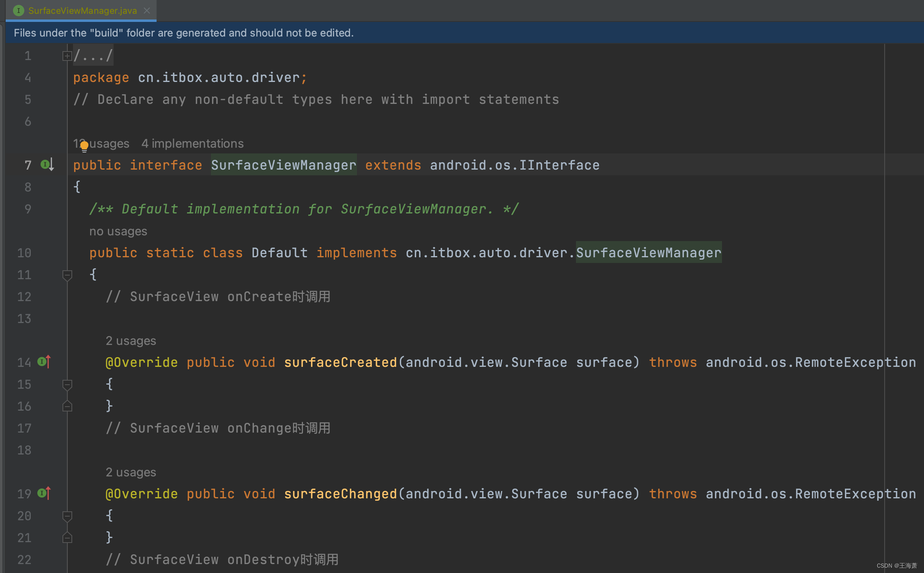Select the SurfaceViewManager.java editor tab
The height and width of the screenshot is (573, 924).
[x=81, y=11]
